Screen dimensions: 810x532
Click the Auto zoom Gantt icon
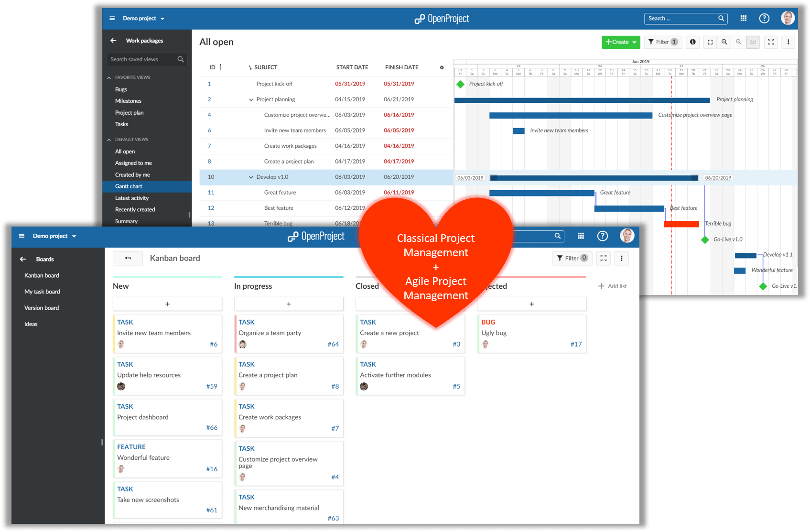pyautogui.click(x=753, y=42)
